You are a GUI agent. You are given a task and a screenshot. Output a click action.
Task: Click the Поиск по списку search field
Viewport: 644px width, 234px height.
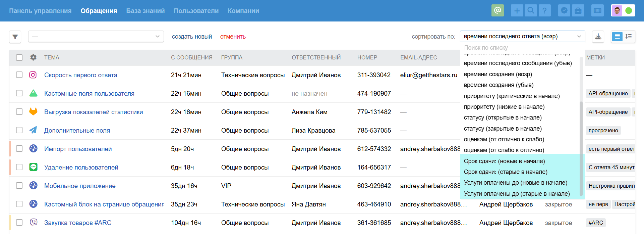(522, 48)
